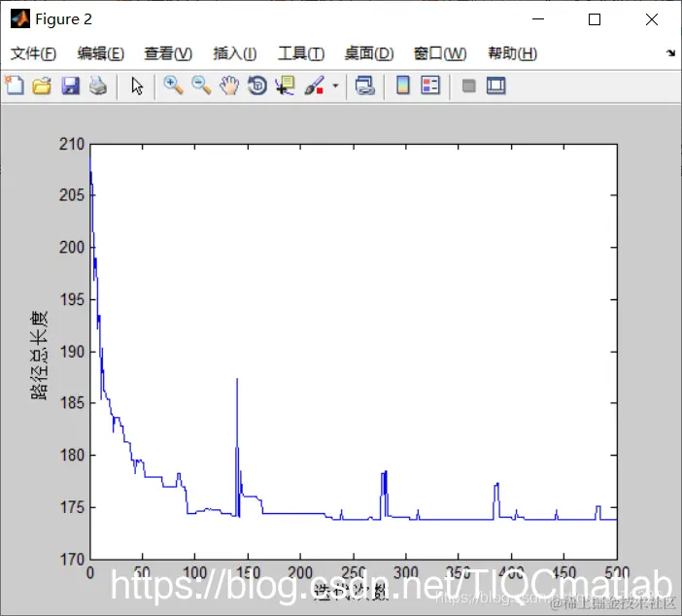This screenshot has height=616, width=682.
Task: Open the 桌面(D) menu
Action: [x=369, y=53]
